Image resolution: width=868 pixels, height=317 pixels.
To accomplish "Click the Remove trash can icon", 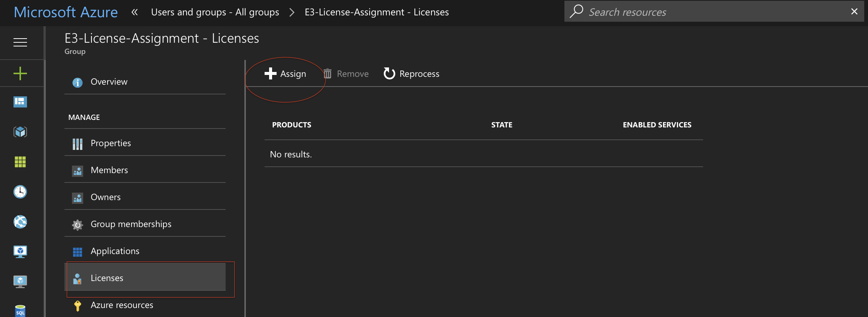I will (328, 73).
